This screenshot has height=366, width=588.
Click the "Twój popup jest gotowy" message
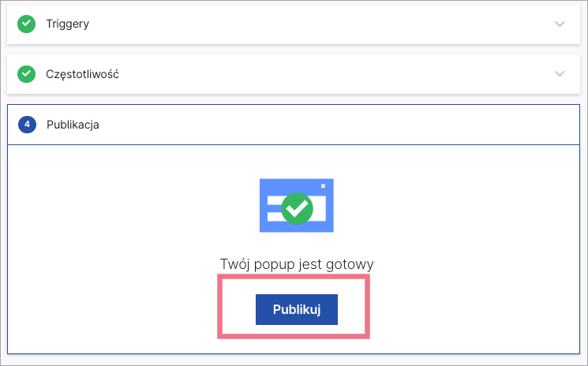coord(296,263)
